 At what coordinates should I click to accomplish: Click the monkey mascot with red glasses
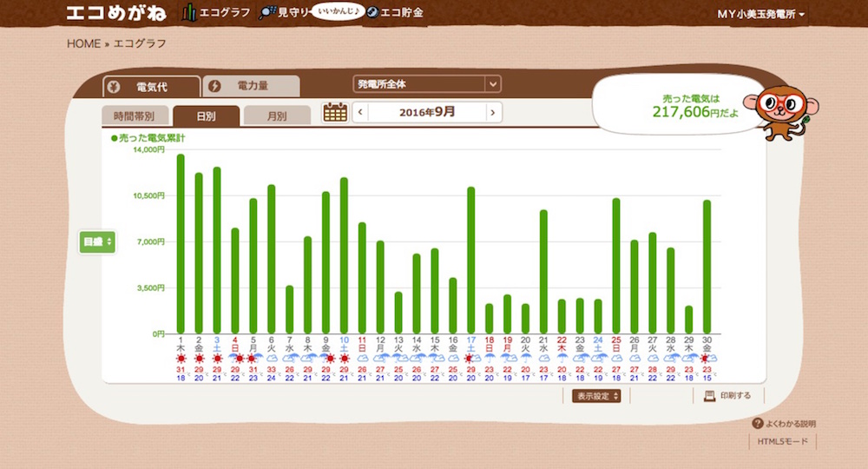point(782,112)
